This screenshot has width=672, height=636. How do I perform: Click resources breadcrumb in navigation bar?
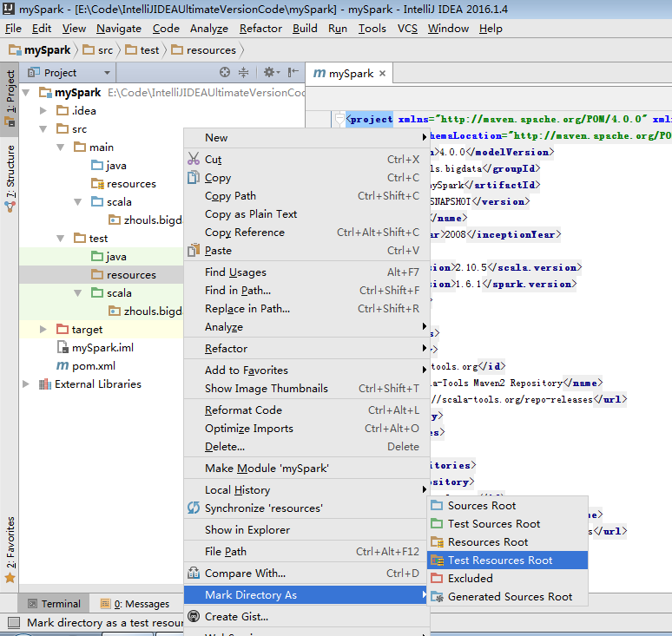click(203, 50)
